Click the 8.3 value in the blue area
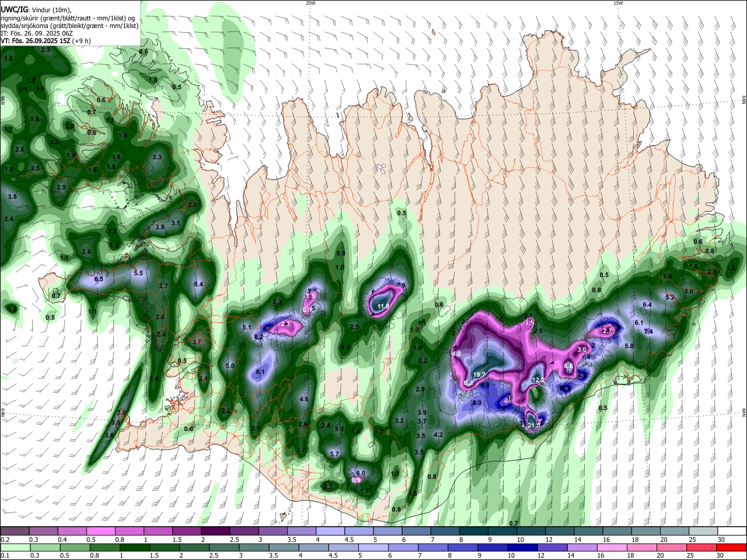This screenshot has height=560, width=747. tap(477, 402)
